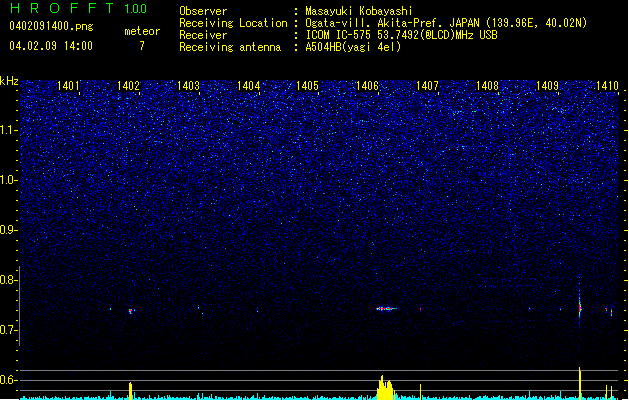Click the yellow power spike below 1402
This screenshot has width=629, height=400.
[130, 391]
